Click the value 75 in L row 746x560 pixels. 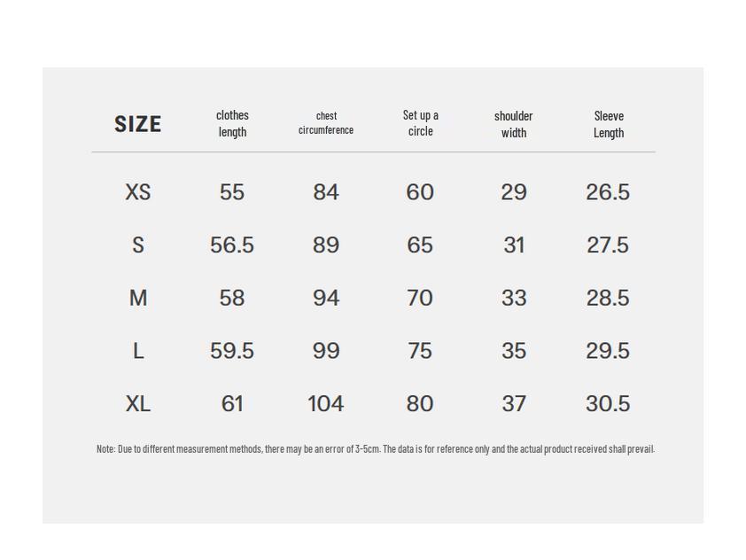420,351
